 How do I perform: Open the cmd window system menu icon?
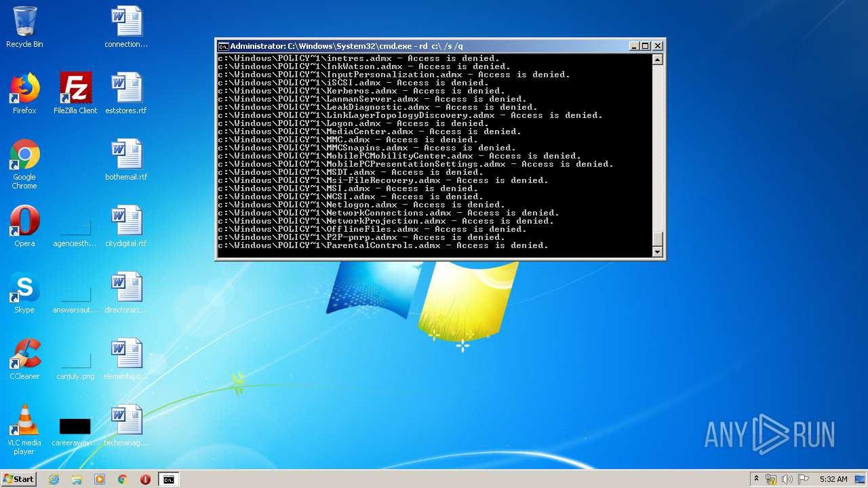pyautogui.click(x=223, y=46)
